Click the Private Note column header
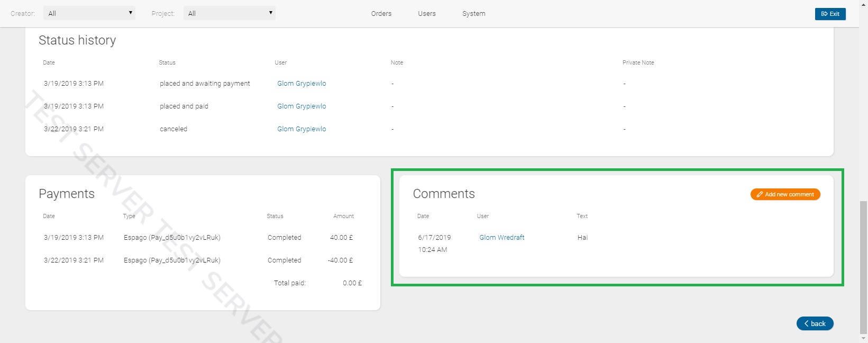Viewport: 868px width, 343px height. (638, 62)
